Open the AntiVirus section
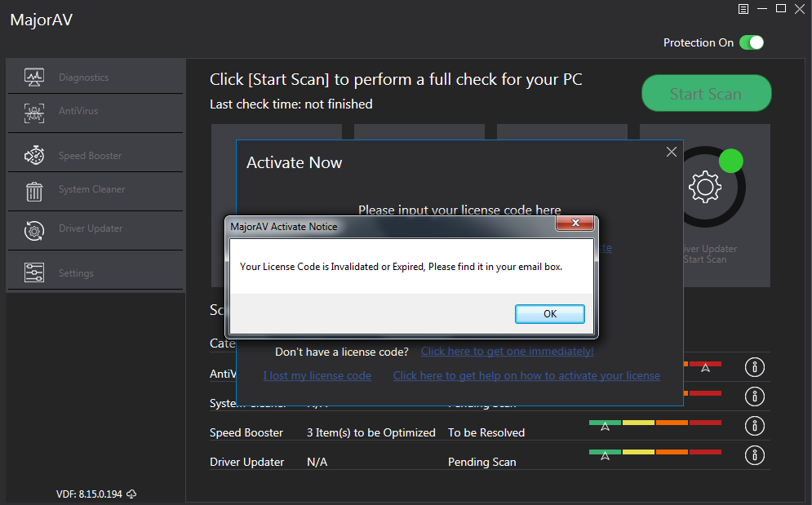This screenshot has width=812, height=505. (95, 113)
